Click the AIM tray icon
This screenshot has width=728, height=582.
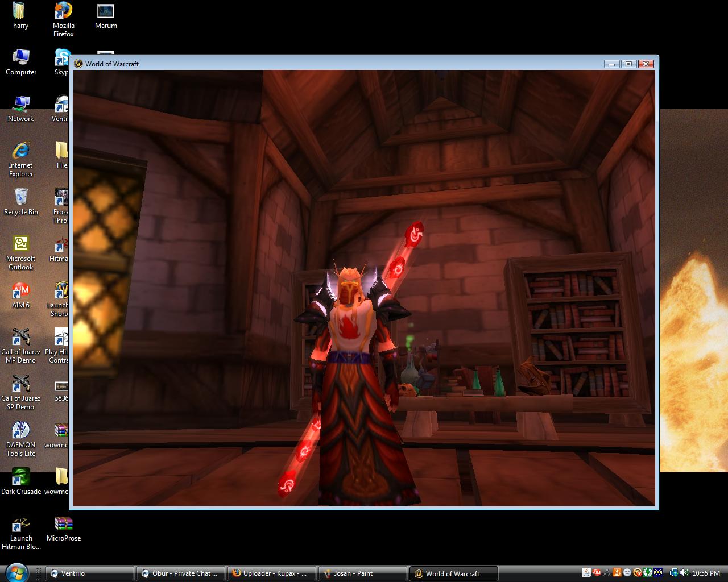597,573
